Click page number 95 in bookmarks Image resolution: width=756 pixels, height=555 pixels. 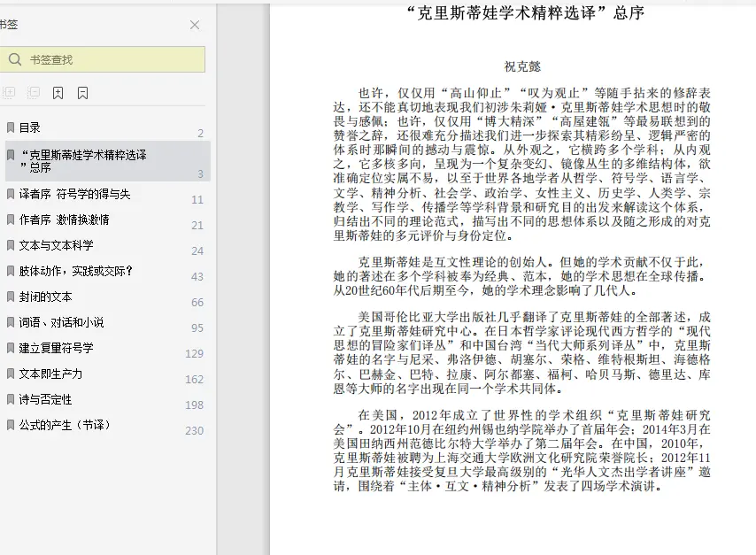pos(197,328)
